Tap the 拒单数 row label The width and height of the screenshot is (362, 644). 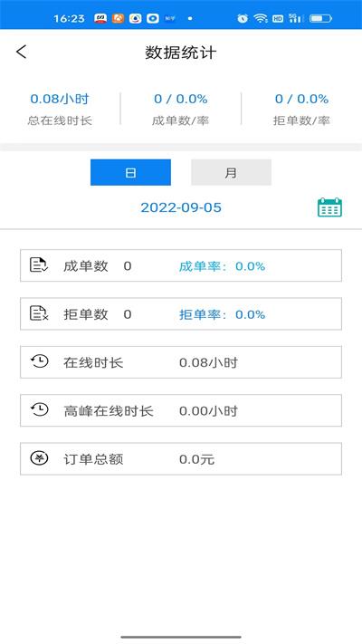click(86, 314)
